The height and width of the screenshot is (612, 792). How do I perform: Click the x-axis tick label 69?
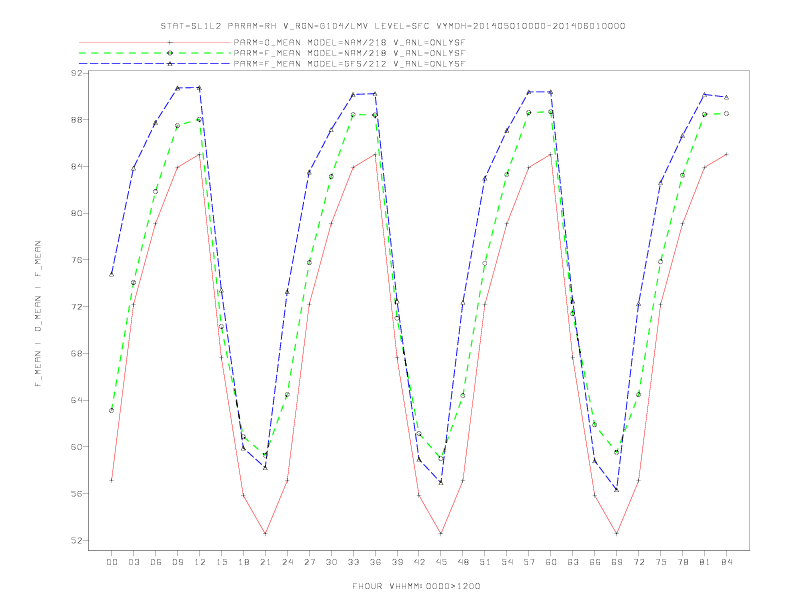tap(617, 562)
